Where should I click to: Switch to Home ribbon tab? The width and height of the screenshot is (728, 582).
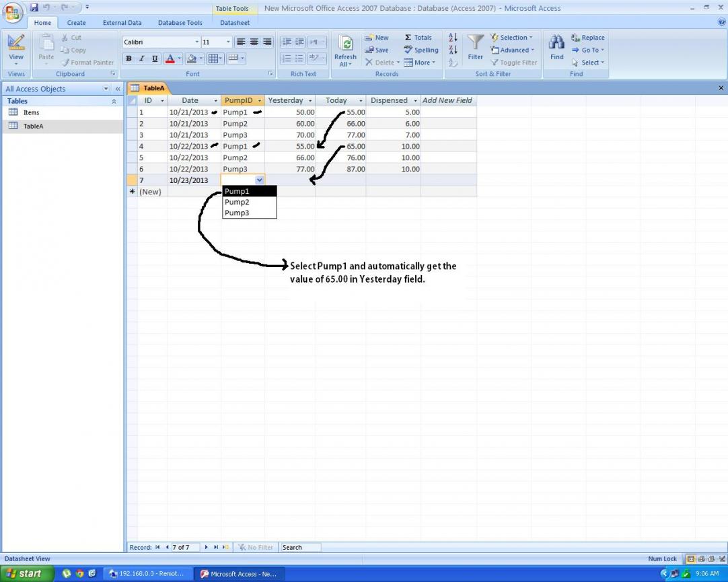tap(42, 23)
